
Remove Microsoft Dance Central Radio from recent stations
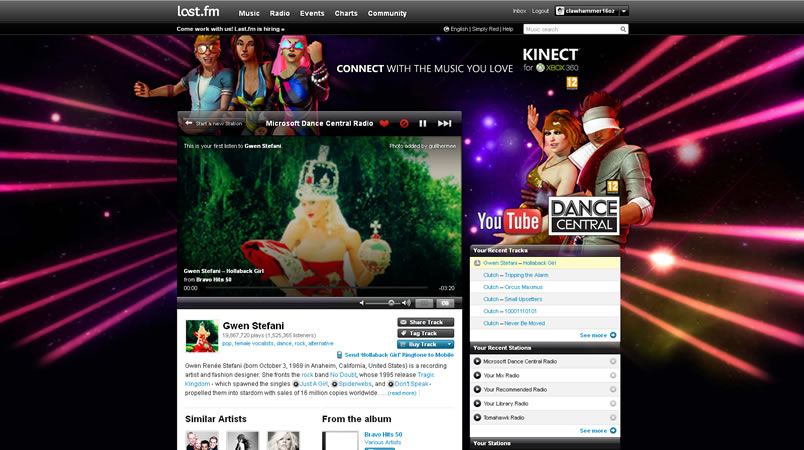612,361
